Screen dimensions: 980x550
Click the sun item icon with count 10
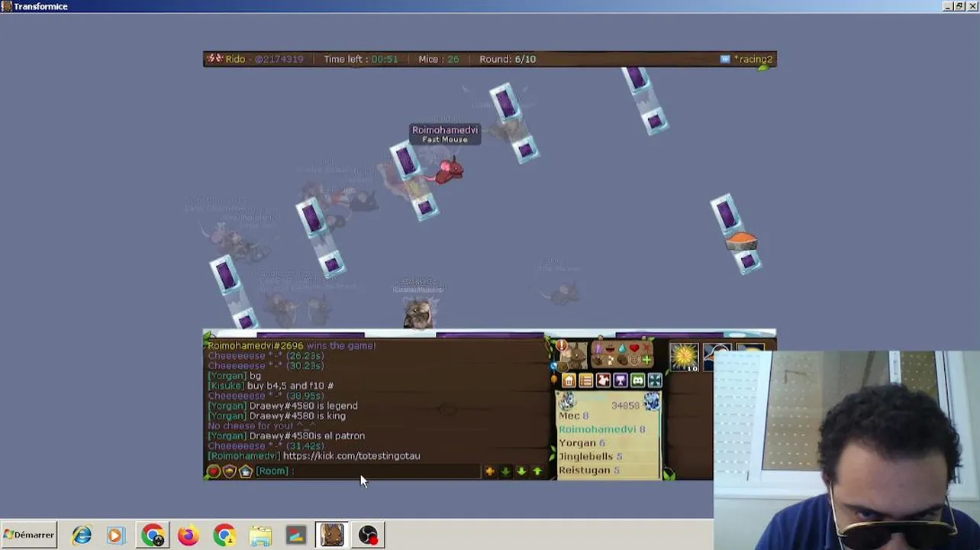click(x=685, y=357)
